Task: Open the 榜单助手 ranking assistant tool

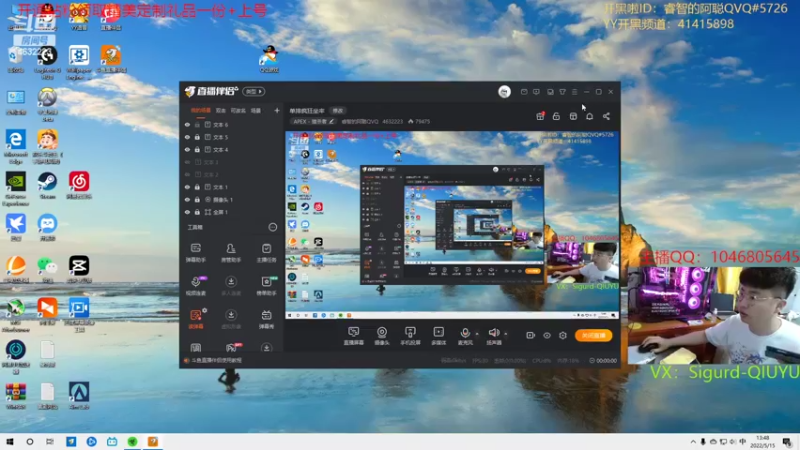Action: point(266,286)
